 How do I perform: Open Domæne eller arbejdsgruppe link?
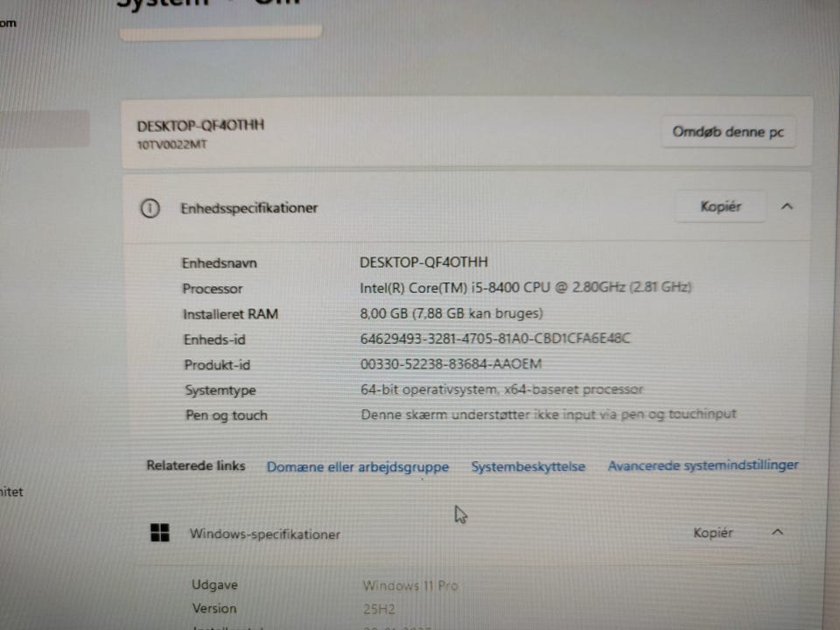point(357,467)
